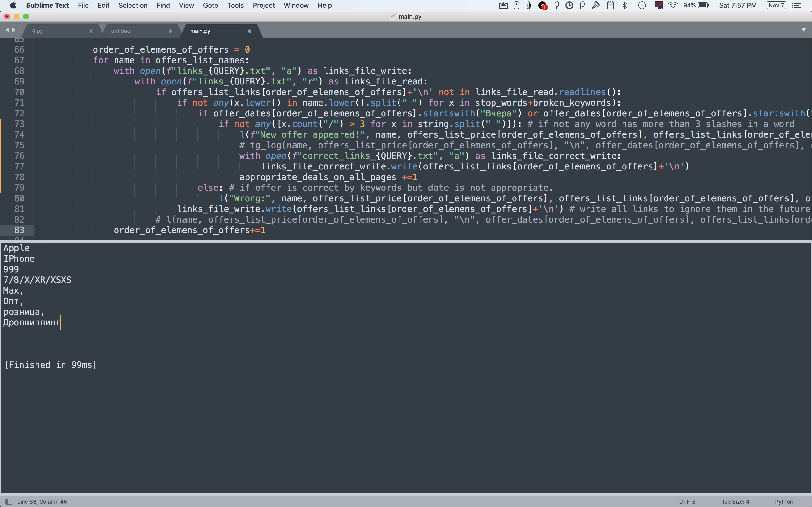
Task: Open Time Machine menu bar icon
Action: click(642, 5)
